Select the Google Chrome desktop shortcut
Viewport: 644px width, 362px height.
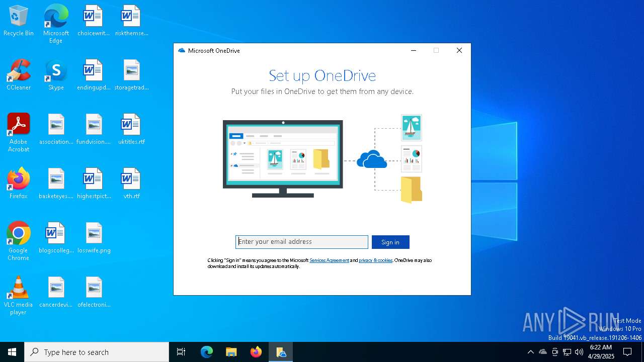pos(19,241)
